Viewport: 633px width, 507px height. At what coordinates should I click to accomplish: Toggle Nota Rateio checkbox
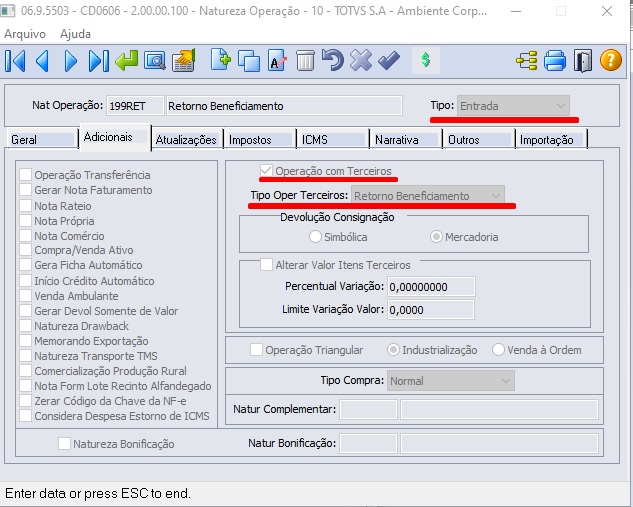pos(26,205)
